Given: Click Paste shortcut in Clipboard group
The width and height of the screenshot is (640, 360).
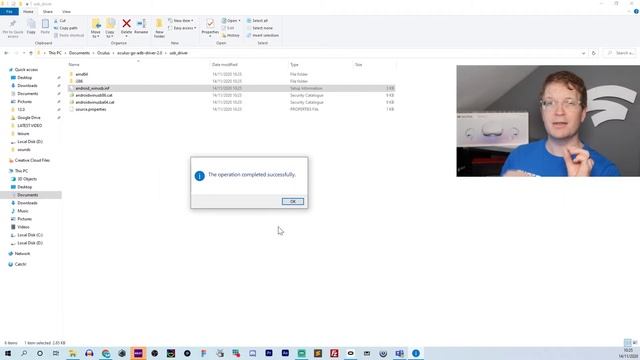Looking at the screenshot, I should [x=69, y=35].
